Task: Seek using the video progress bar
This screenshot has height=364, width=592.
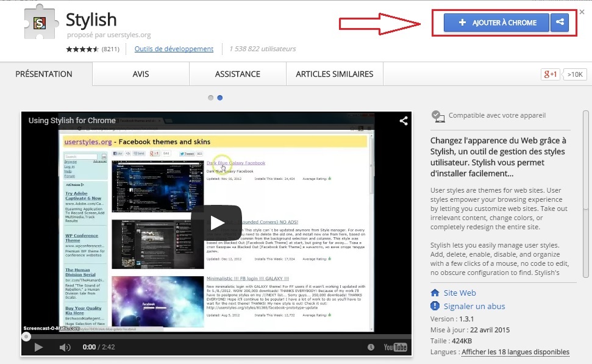Action: click(216, 337)
